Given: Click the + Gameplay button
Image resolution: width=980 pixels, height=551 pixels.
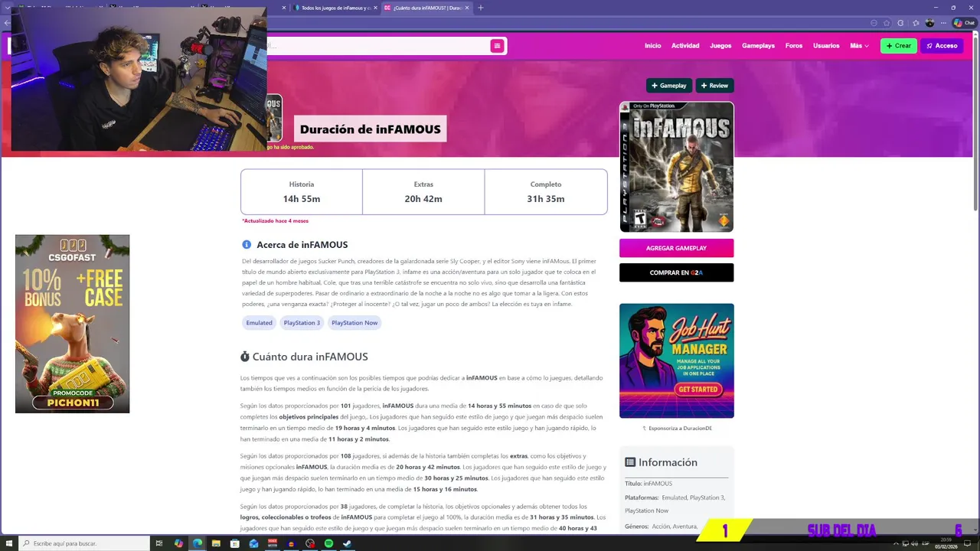Looking at the screenshot, I should coord(669,86).
